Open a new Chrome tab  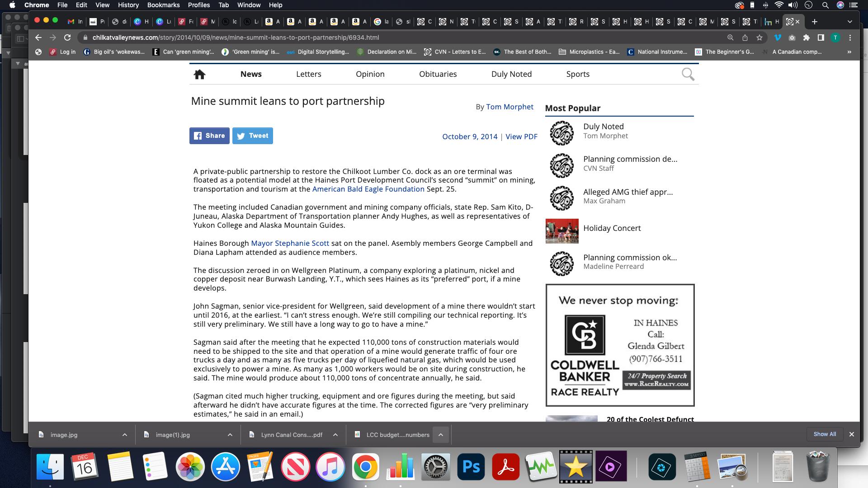click(x=814, y=22)
